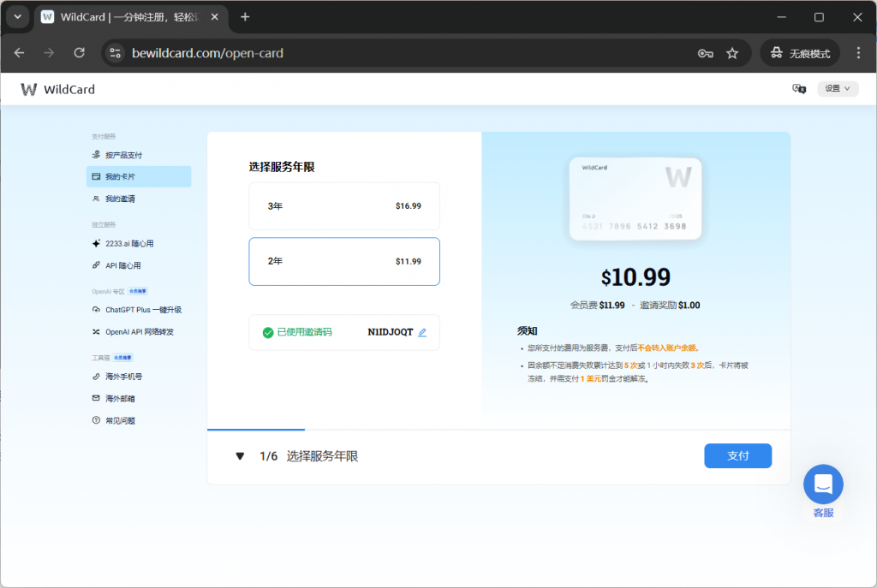This screenshot has width=877, height=588.
Task: Open OpenAI API 网络转发 sidebar item
Action: tap(139, 332)
